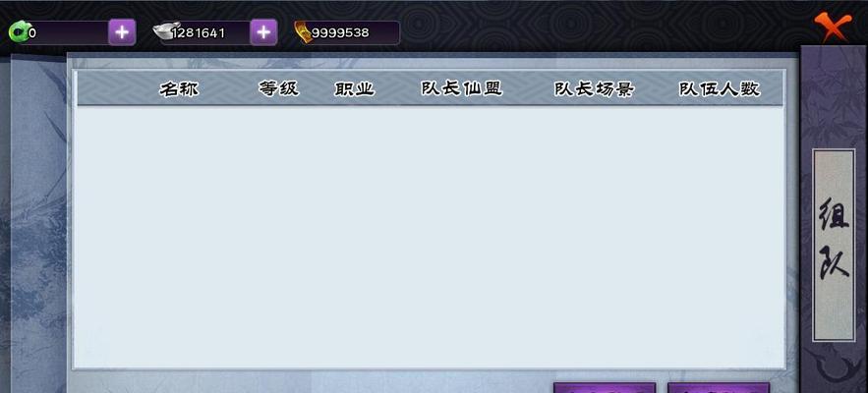The image size is (868, 393).
Task: Click the swirl ornament below 组队 tab
Action: coord(834,367)
